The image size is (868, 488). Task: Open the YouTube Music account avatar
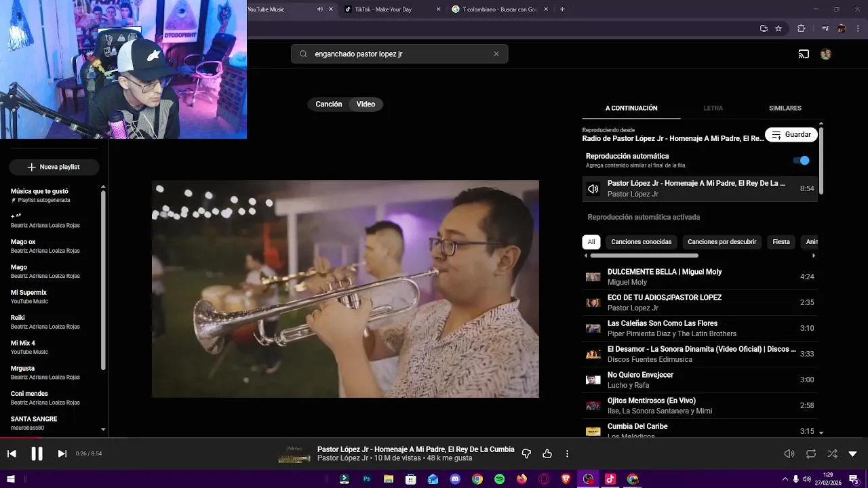(826, 54)
